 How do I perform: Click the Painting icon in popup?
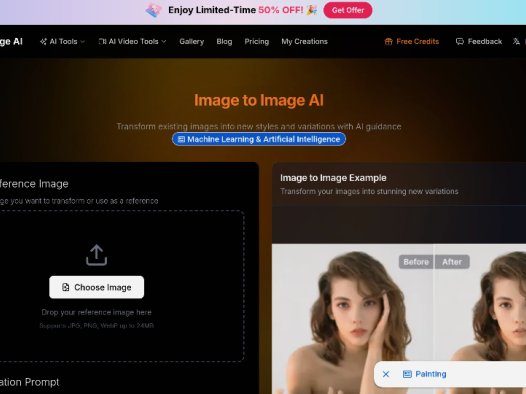pos(407,374)
